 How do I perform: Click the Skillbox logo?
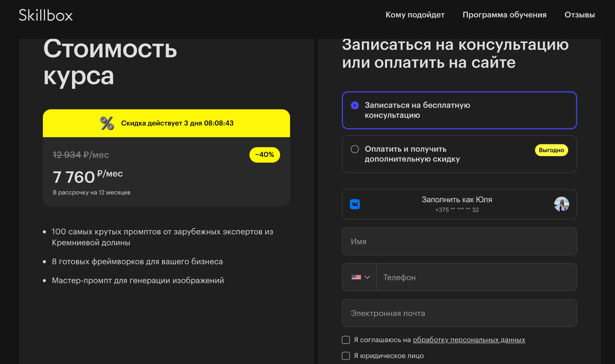point(46,15)
